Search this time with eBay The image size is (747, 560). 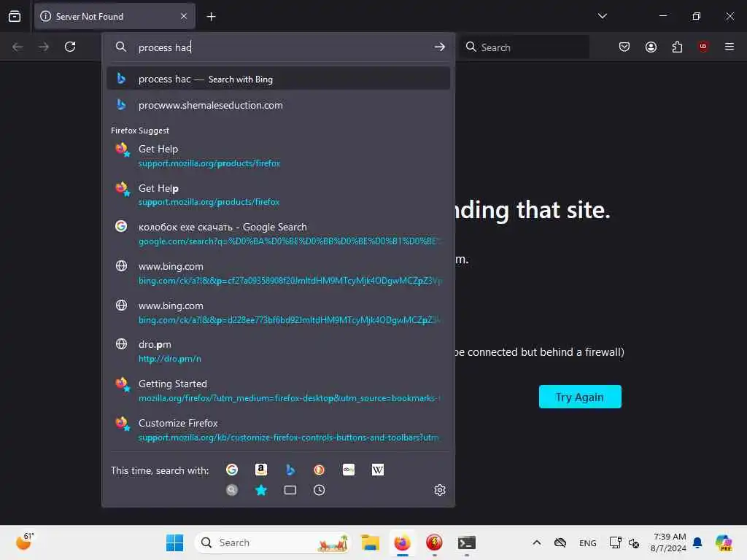(x=349, y=470)
